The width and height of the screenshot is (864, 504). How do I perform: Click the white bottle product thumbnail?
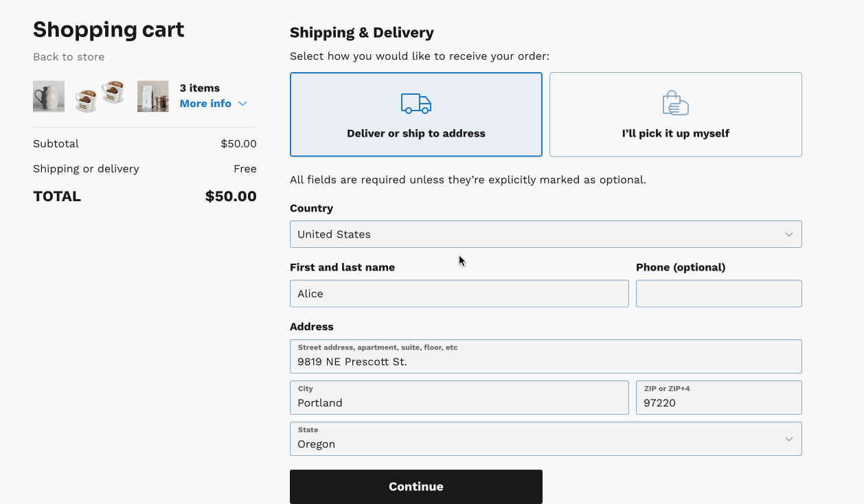[152, 95]
